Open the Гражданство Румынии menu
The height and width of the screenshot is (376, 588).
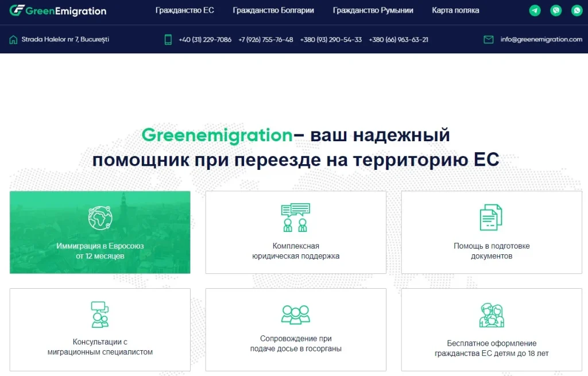tap(373, 10)
